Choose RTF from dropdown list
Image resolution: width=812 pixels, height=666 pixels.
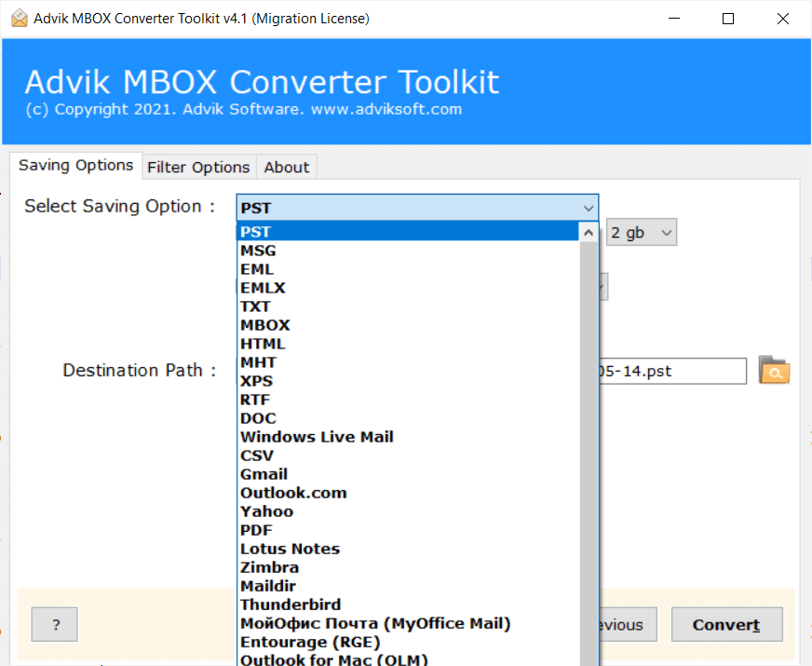408,400
